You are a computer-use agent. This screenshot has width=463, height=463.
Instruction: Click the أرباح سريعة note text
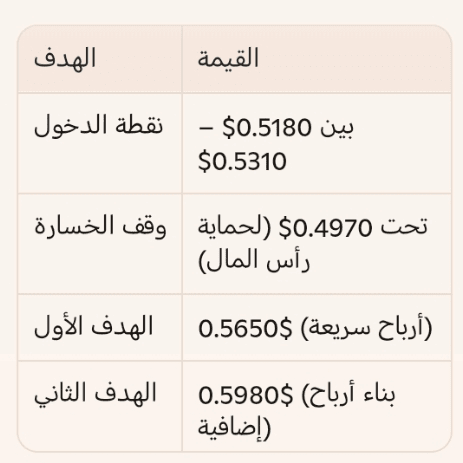click(x=366, y=327)
